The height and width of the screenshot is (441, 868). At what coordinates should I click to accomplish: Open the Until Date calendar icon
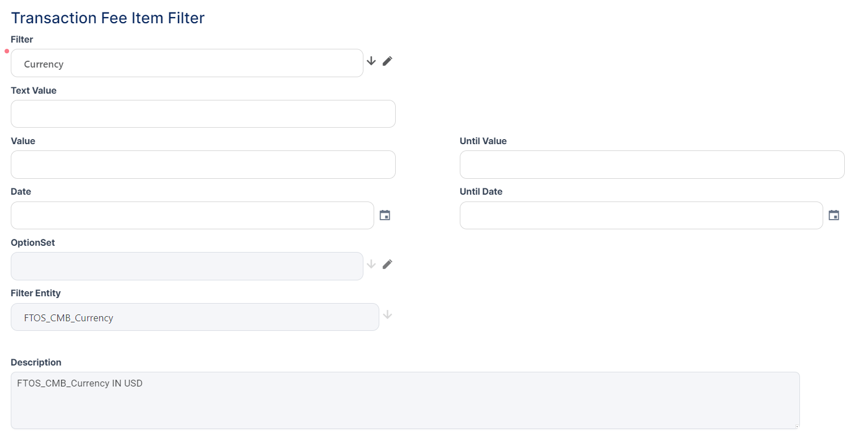833,215
